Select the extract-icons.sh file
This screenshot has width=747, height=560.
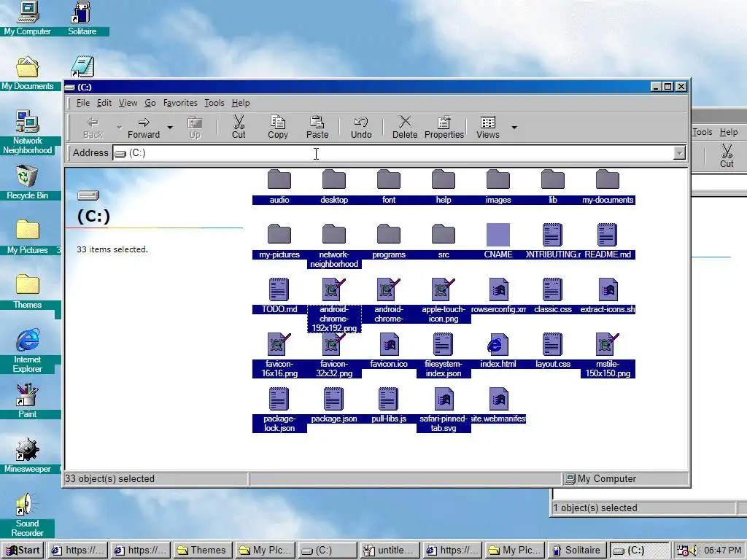[608, 296]
